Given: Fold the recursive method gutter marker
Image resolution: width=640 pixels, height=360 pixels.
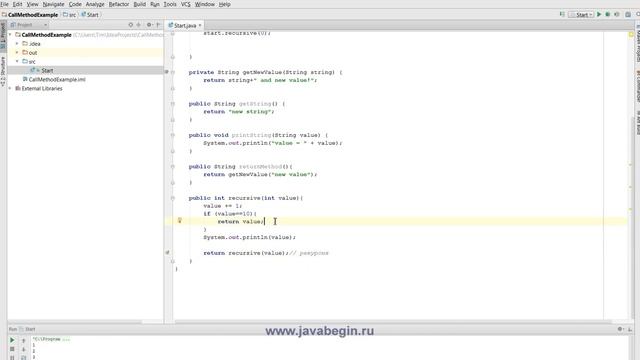Looking at the screenshot, I should pyautogui.click(x=173, y=198).
